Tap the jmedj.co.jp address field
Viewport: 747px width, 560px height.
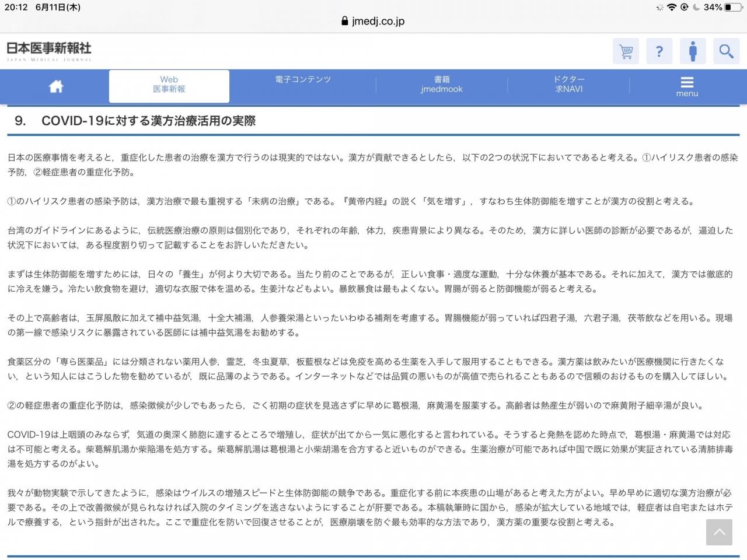[x=378, y=21]
